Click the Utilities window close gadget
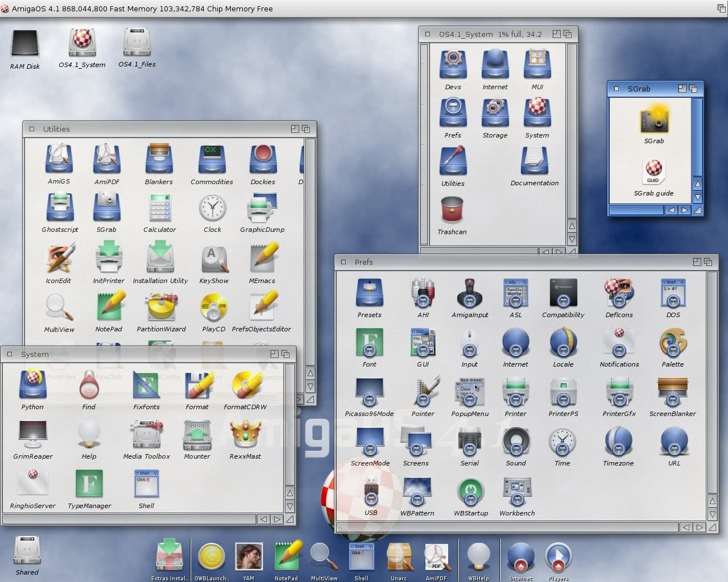 (x=32, y=129)
